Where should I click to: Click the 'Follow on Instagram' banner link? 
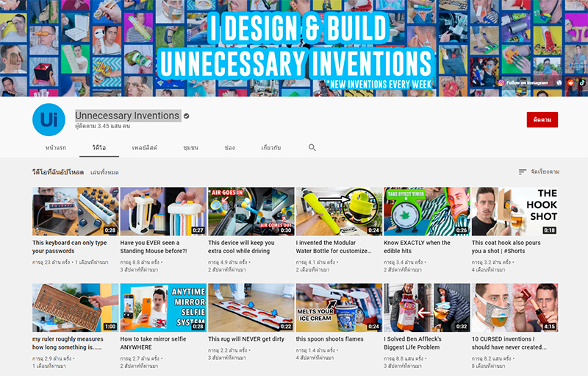pyautogui.click(x=527, y=82)
